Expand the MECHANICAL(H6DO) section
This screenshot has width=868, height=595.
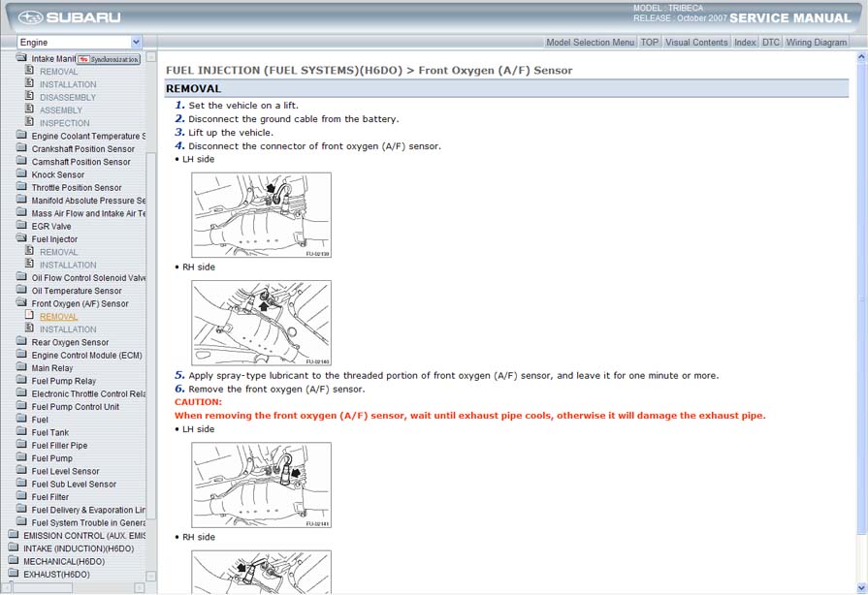point(64,561)
